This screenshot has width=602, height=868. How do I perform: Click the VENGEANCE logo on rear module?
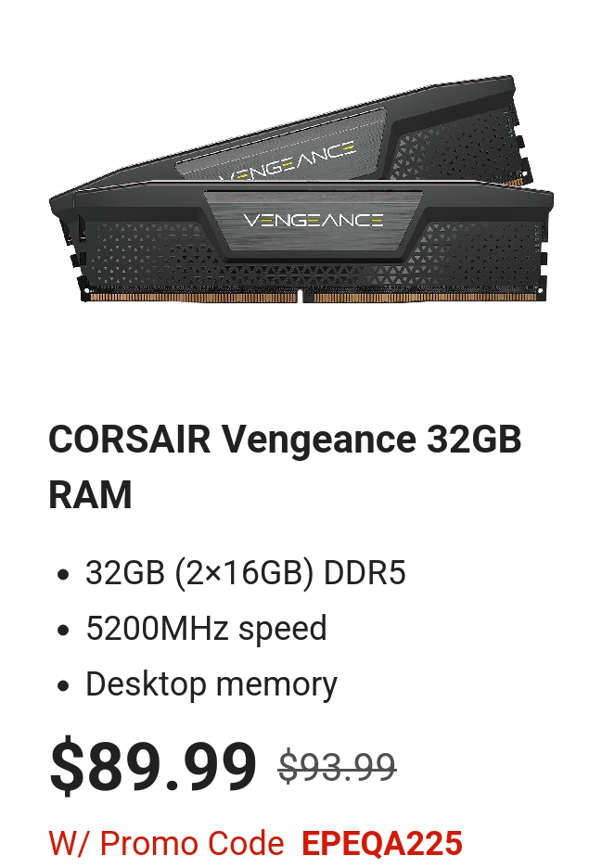click(x=288, y=161)
